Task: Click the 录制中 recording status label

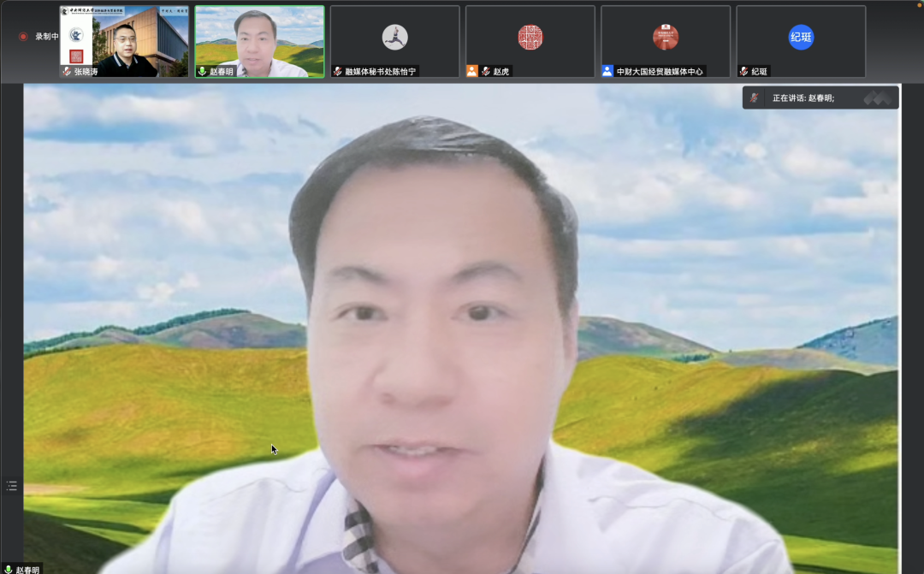Action: click(46, 37)
